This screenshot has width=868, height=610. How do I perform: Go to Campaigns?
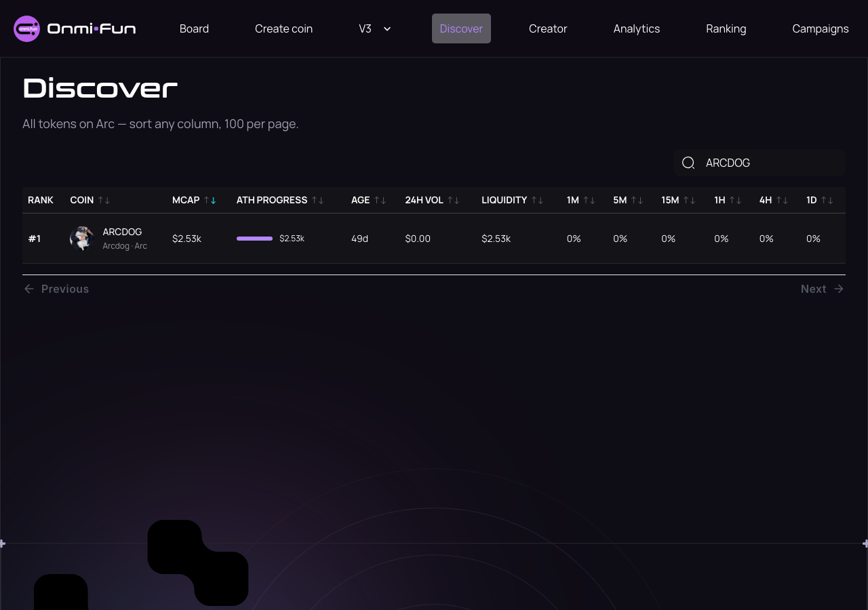click(x=821, y=28)
